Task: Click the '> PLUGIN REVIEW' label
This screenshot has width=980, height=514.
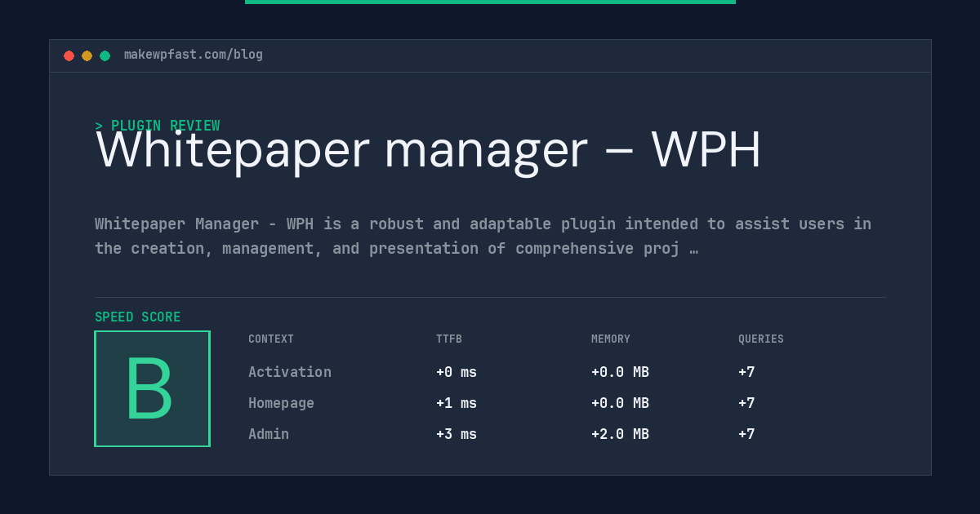Action: tap(158, 126)
